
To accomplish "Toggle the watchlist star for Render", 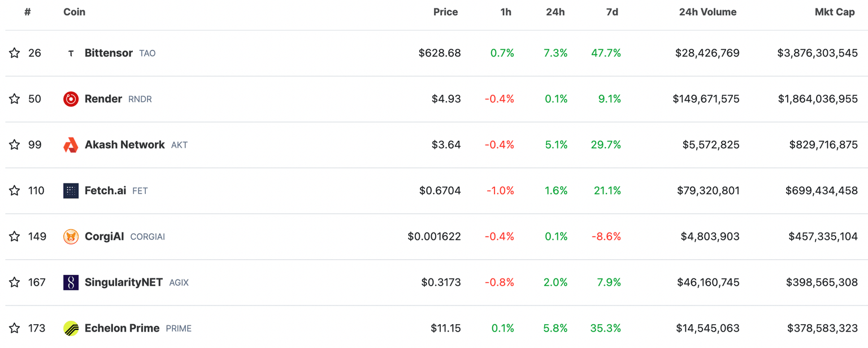I will [14, 98].
